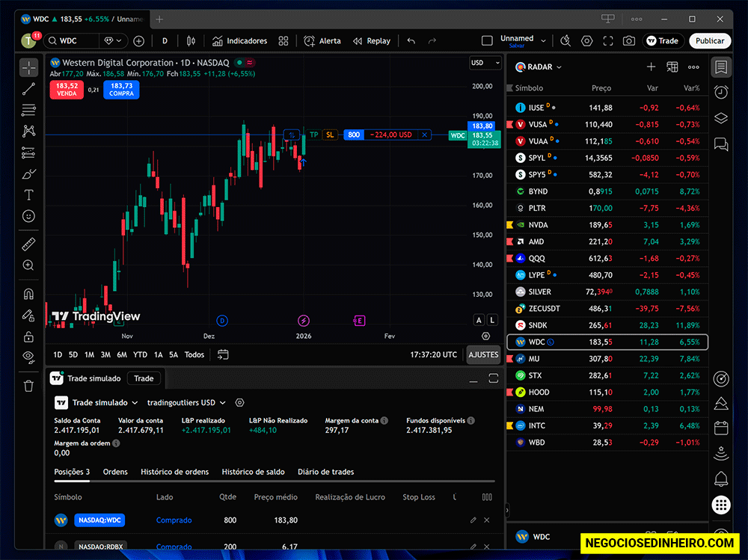The height and width of the screenshot is (560, 748).
Task: Open column settings in positions table
Action: (487, 497)
